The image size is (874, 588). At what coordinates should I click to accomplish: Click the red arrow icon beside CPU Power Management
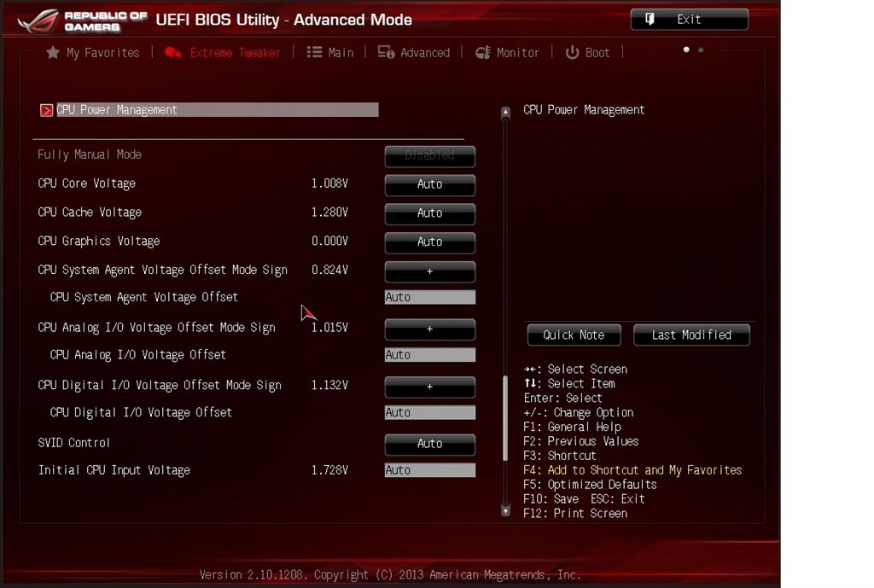point(46,110)
